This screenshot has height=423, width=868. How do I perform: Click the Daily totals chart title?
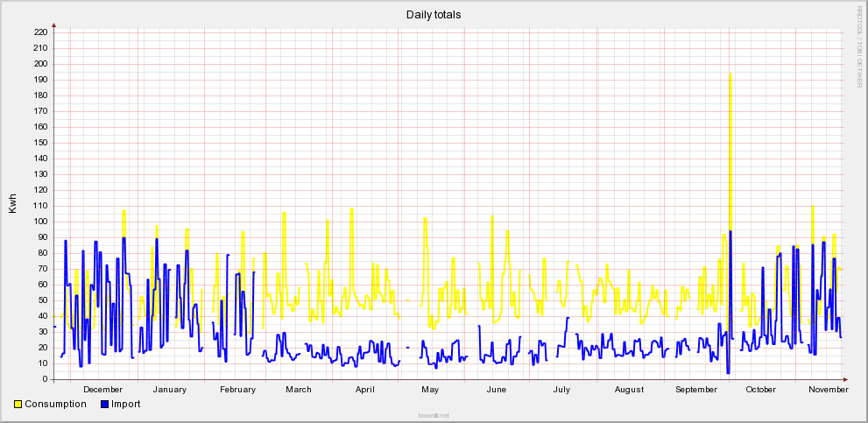point(434,15)
